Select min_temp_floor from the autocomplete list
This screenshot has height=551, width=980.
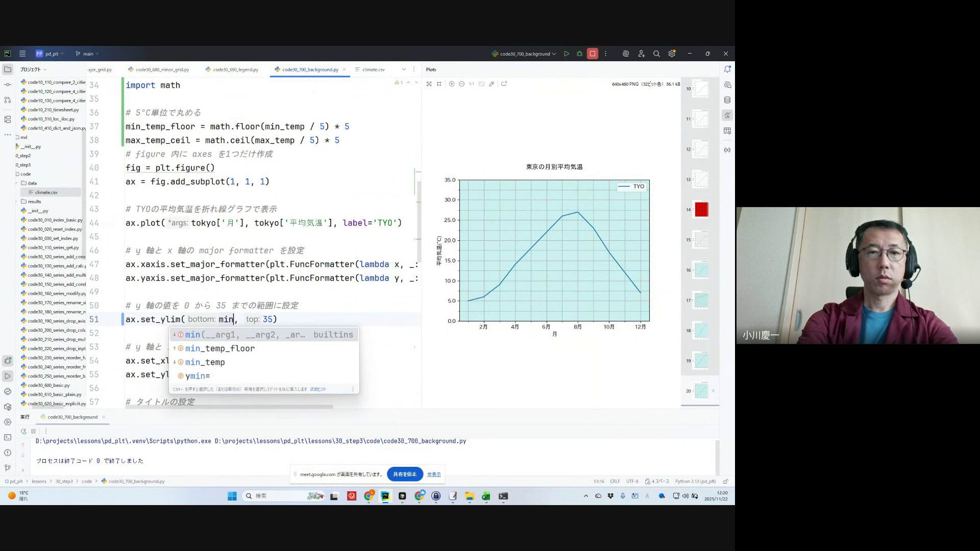[x=220, y=348]
